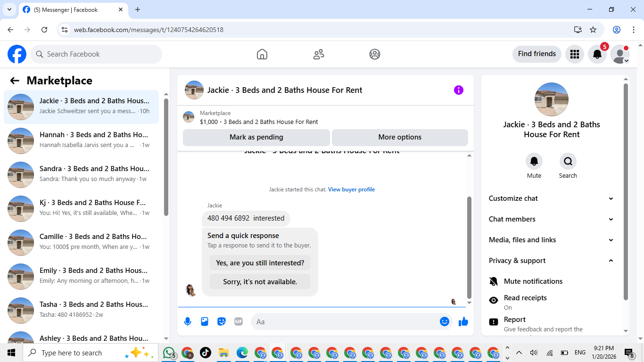Go to the Facebook Home icon

(x=262, y=54)
